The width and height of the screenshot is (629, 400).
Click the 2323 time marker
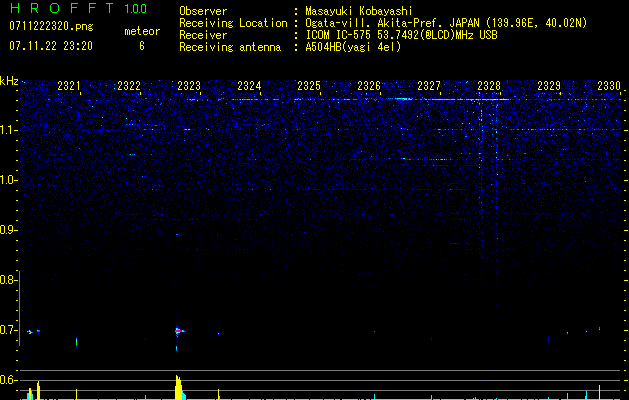click(189, 85)
